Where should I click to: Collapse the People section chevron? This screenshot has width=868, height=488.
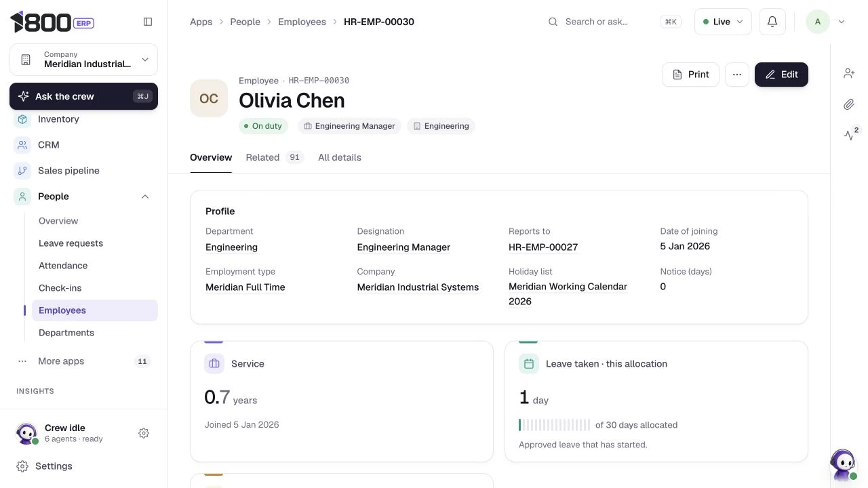(145, 197)
